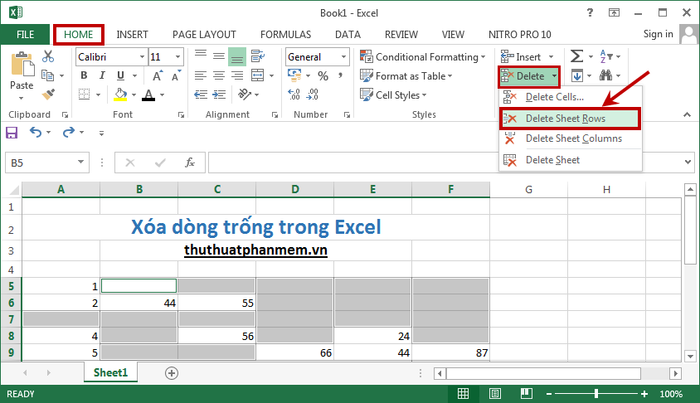
Task: Apply Percent Style number format
Action: [323, 76]
